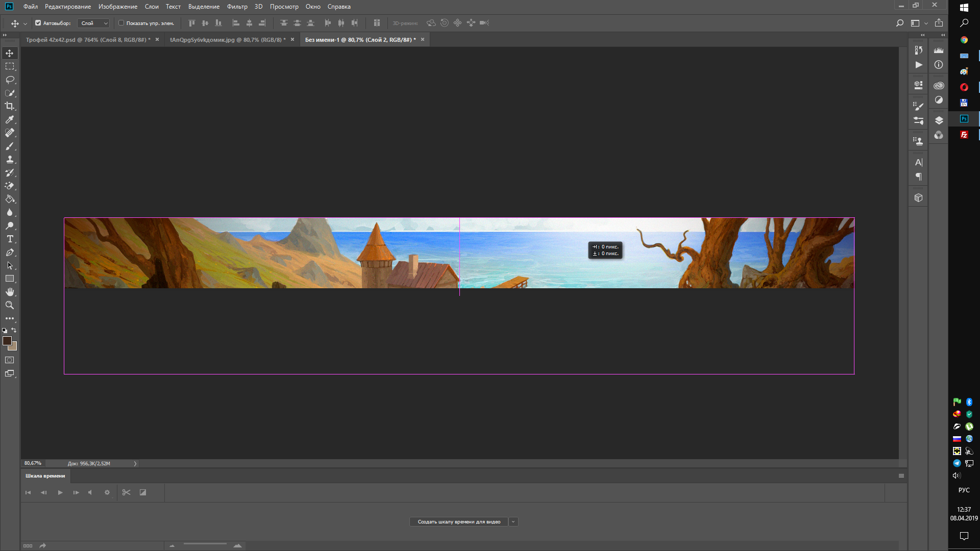Image resolution: width=980 pixels, height=551 pixels.
Task: Select the Clone Stamp tool
Action: (x=10, y=159)
